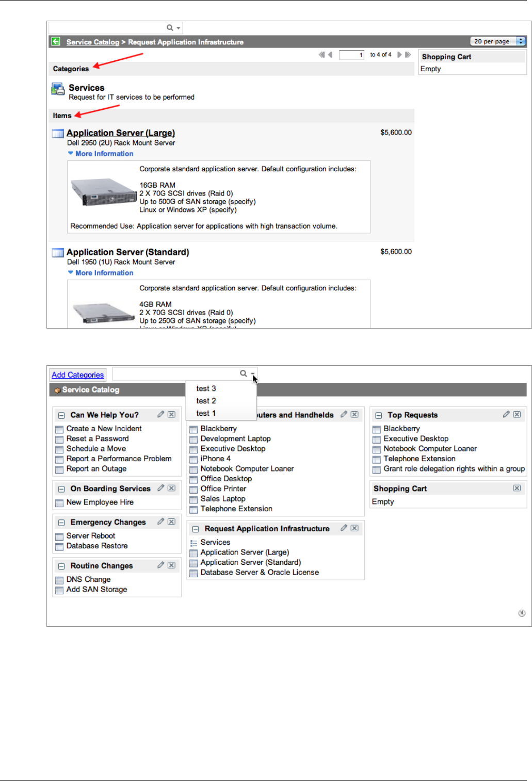Click the Add Categories link

point(78,375)
